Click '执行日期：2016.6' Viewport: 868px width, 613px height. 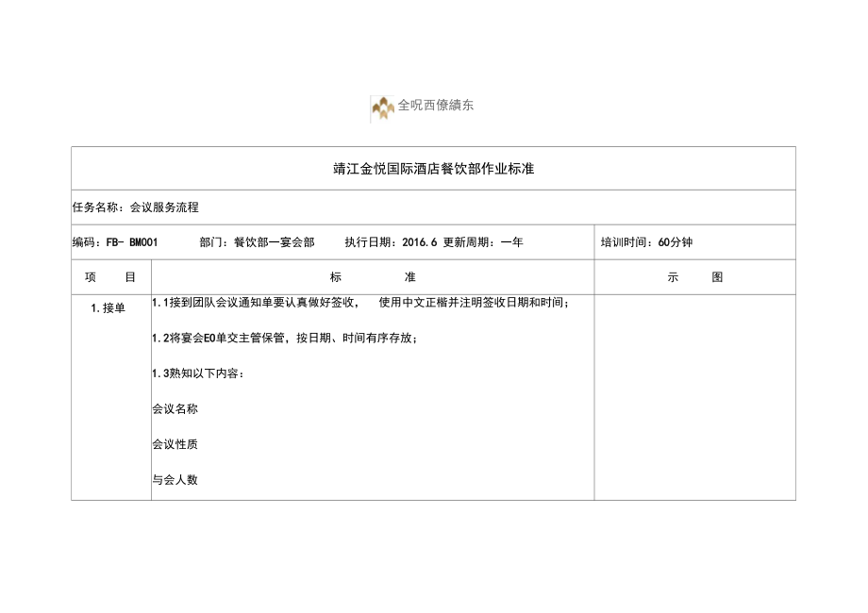point(391,242)
